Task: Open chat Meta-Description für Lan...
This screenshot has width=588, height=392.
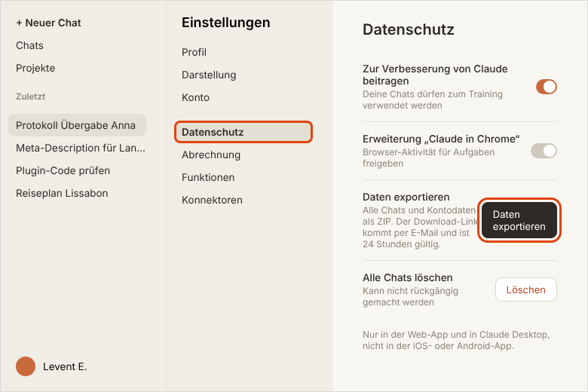Action: 80,148
